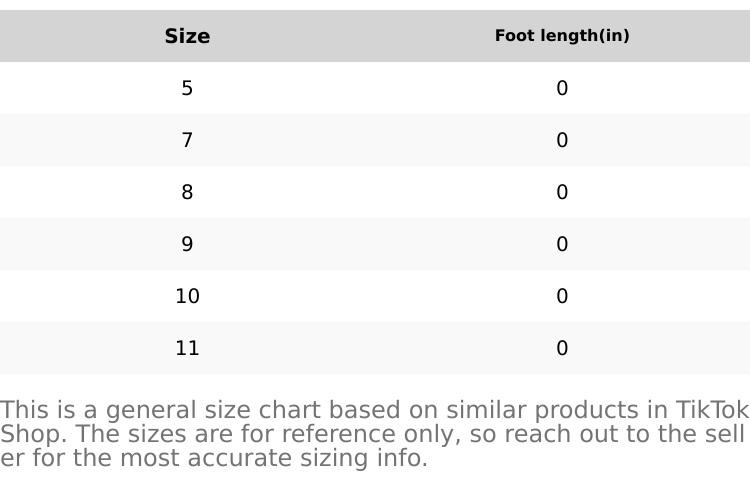Screen dimensions: 750x494
Task: Click the Foot length(in) column header
Action: coord(562,36)
